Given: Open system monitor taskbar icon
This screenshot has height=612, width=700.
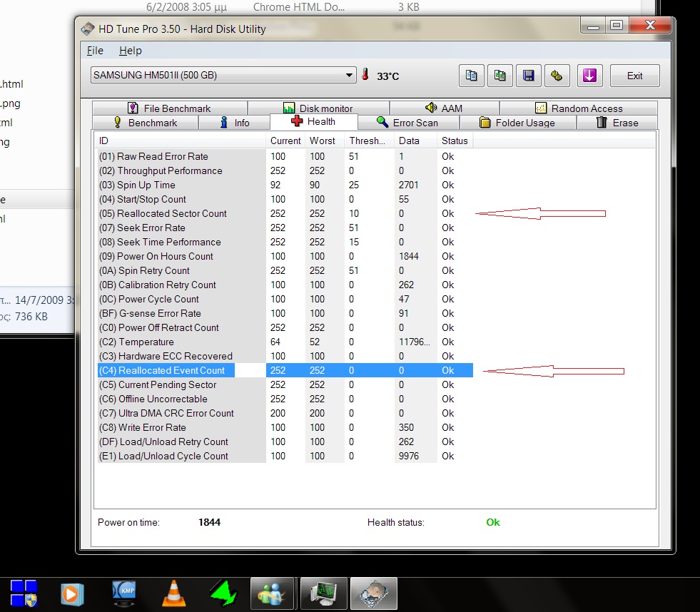Looking at the screenshot, I should point(324,593).
